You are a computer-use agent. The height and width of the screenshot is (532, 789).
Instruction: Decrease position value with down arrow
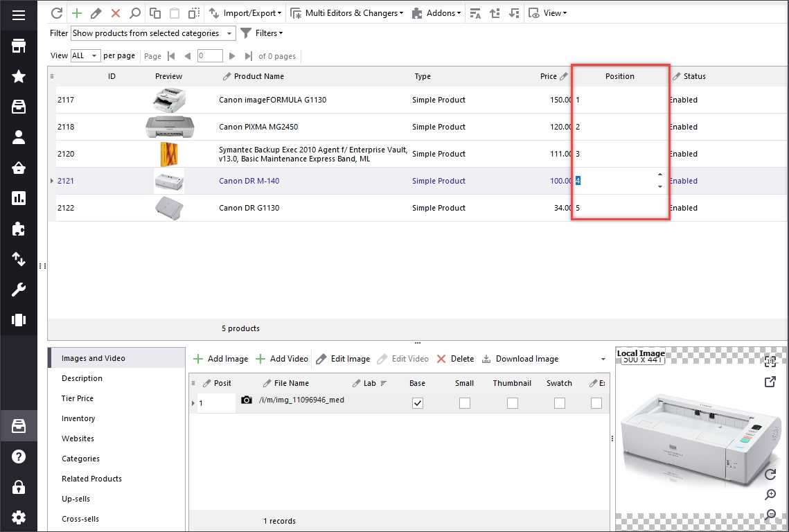[x=660, y=187]
